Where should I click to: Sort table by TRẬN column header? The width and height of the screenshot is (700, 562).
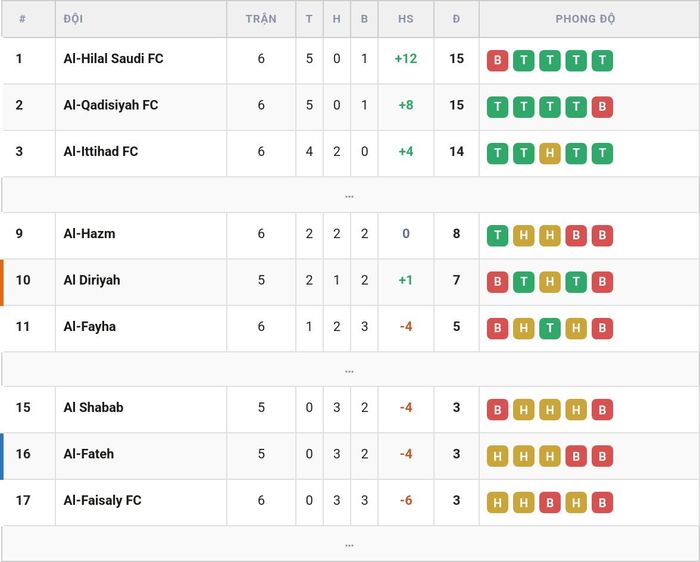click(261, 19)
